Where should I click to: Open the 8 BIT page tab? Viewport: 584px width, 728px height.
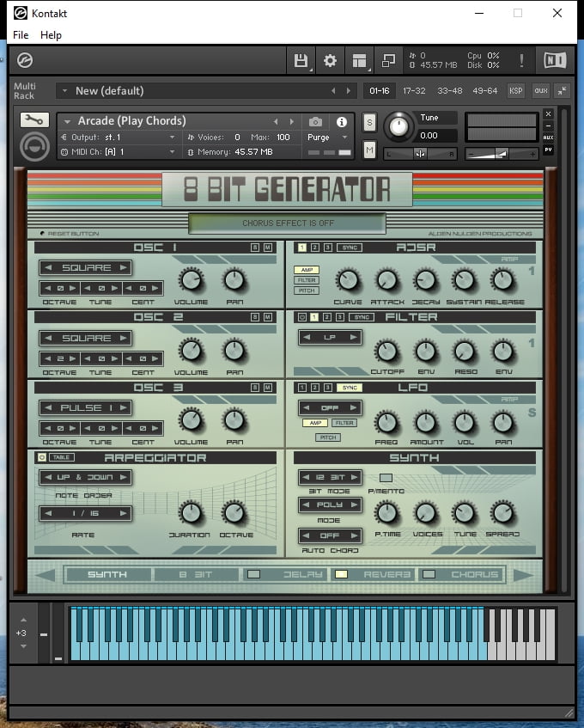click(x=195, y=575)
